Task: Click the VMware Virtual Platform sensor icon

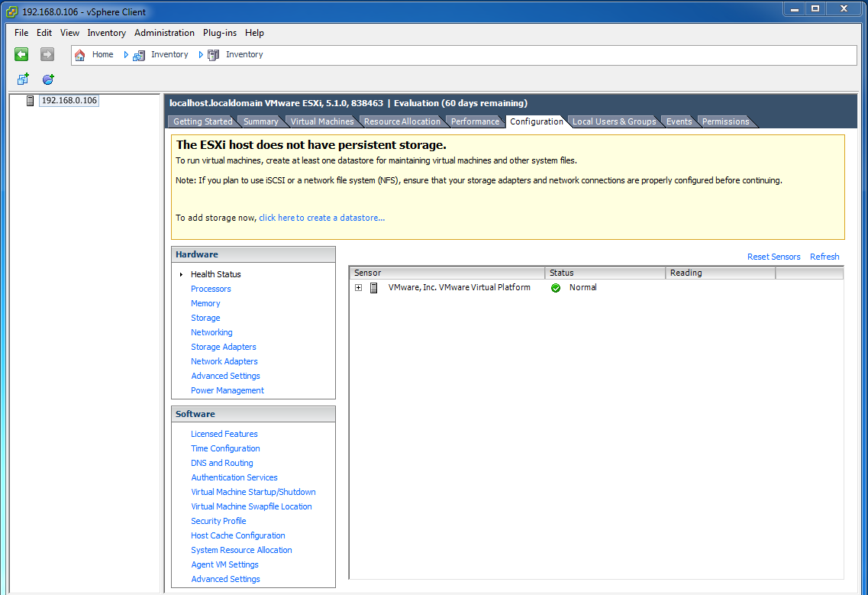Action: point(373,287)
